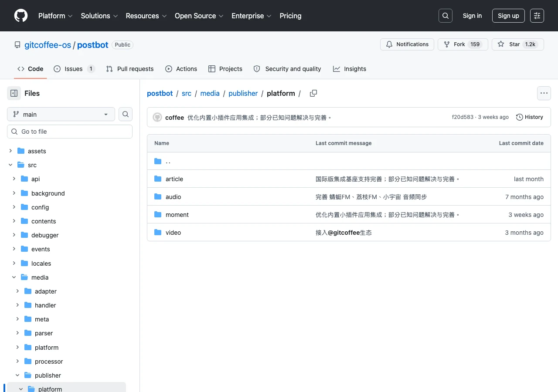Expand the adapter folder chevron
The image size is (558, 392).
pyautogui.click(x=17, y=291)
